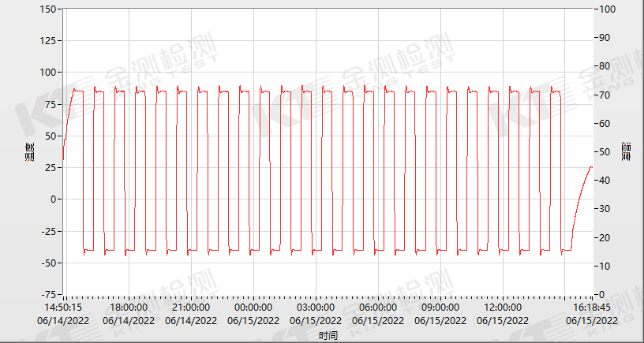Click the 温度 left axis title

(29, 151)
